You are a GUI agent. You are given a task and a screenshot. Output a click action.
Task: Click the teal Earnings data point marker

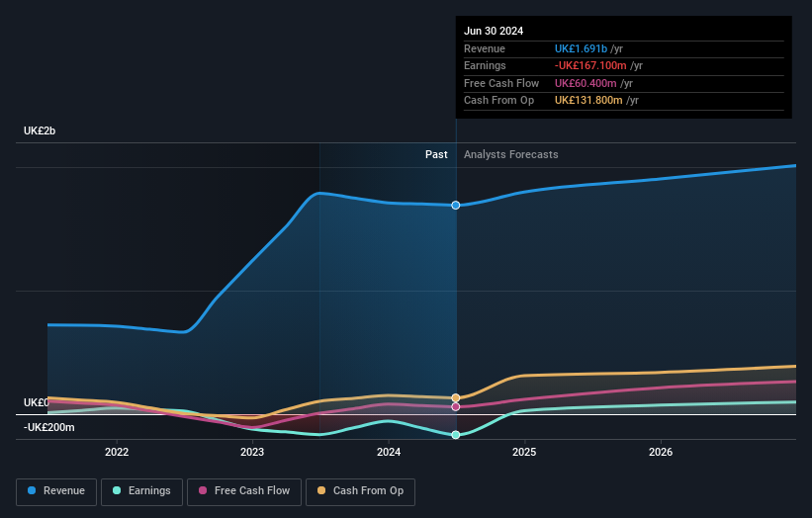(456, 435)
